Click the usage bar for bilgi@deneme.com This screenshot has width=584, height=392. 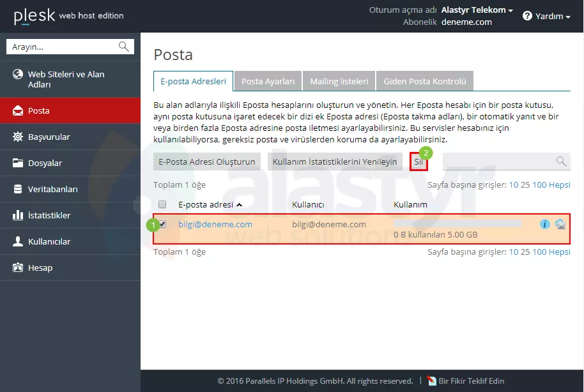[x=457, y=223]
